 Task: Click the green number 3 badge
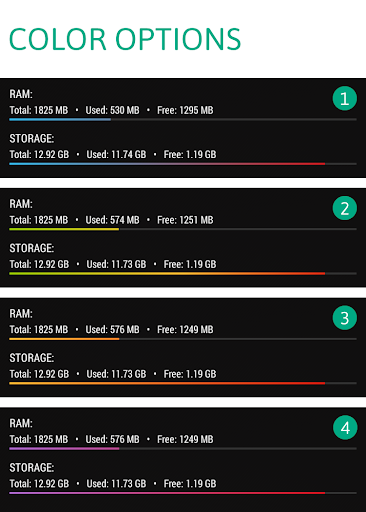tap(345, 318)
